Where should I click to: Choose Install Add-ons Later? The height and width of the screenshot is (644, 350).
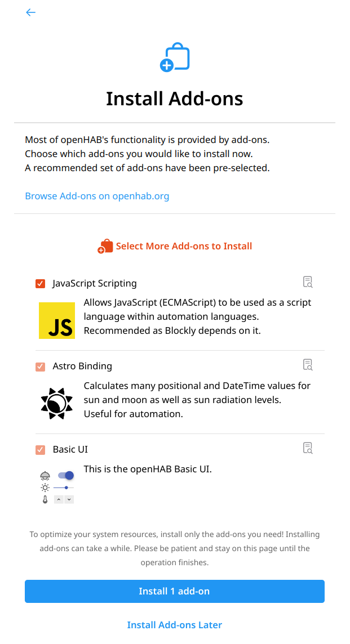point(175,625)
